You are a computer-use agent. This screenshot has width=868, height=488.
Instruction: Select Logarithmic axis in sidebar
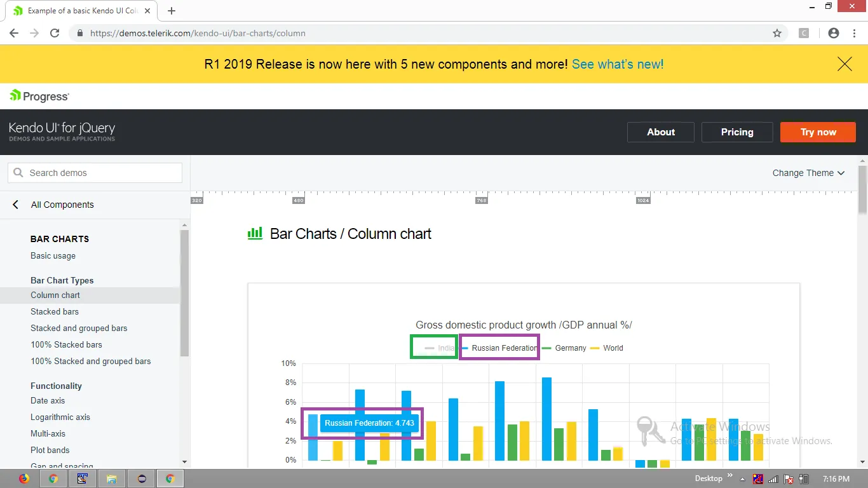(x=60, y=417)
